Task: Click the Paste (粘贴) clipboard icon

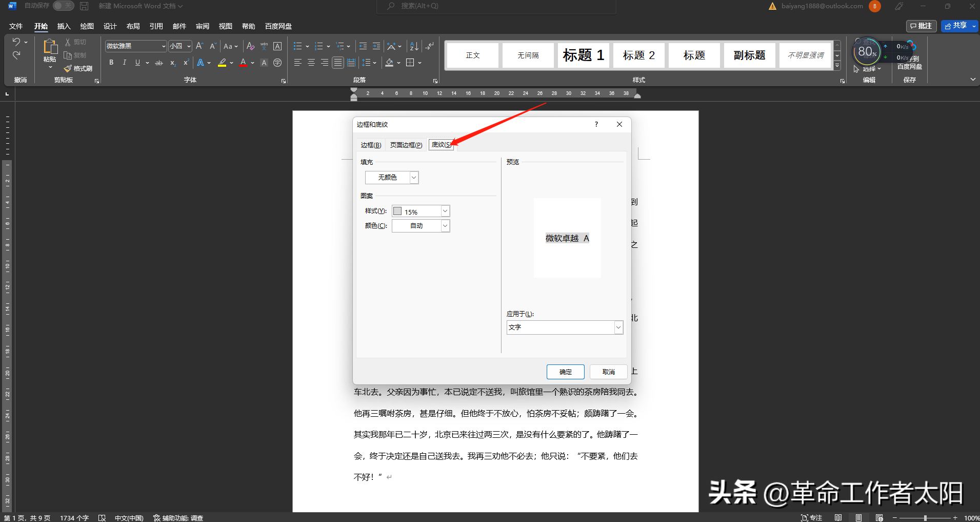Action: pyautogui.click(x=50, y=47)
